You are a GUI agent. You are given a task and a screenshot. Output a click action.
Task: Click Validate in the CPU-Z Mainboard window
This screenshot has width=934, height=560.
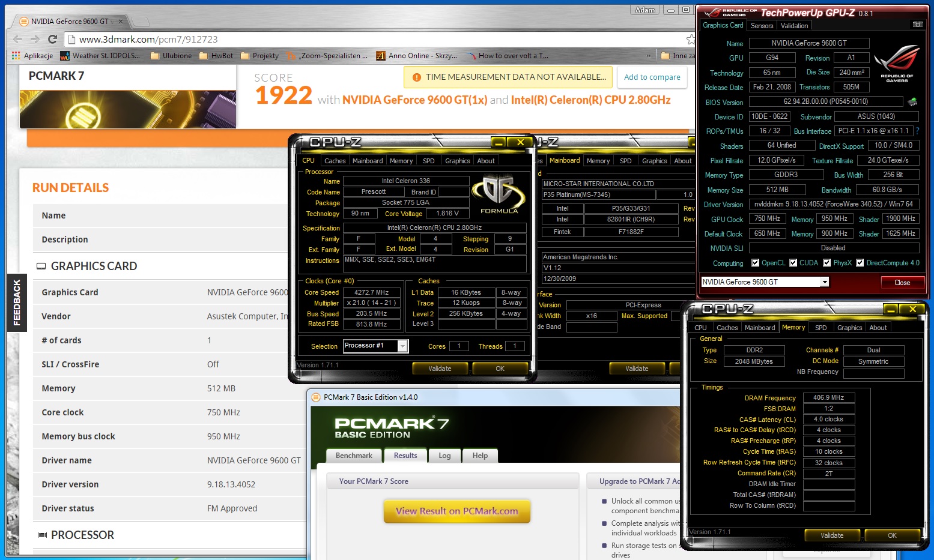pyautogui.click(x=637, y=369)
